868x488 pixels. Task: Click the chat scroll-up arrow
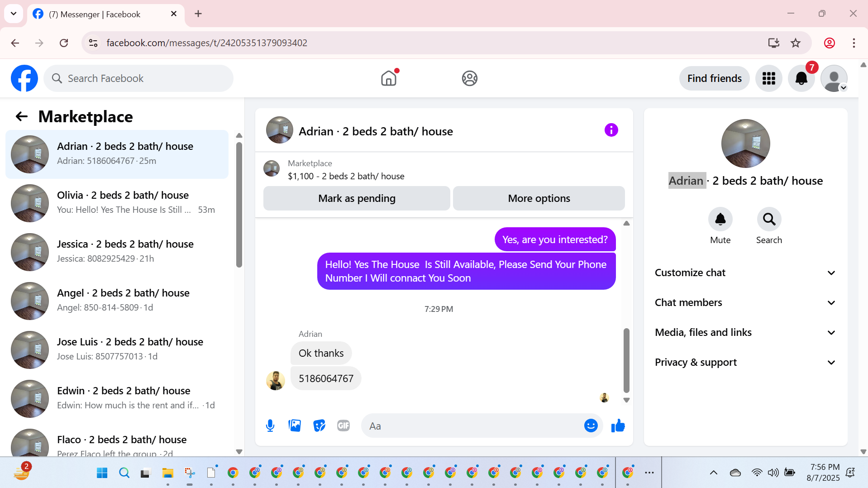627,223
